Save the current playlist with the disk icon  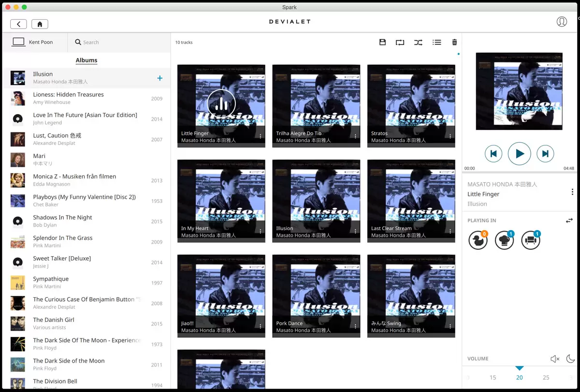(382, 43)
